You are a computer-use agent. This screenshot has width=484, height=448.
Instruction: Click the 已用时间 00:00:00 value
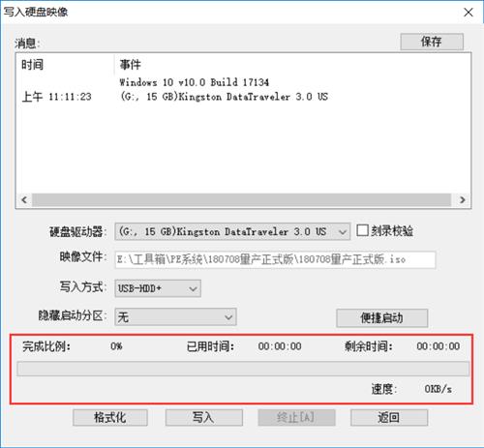280,346
